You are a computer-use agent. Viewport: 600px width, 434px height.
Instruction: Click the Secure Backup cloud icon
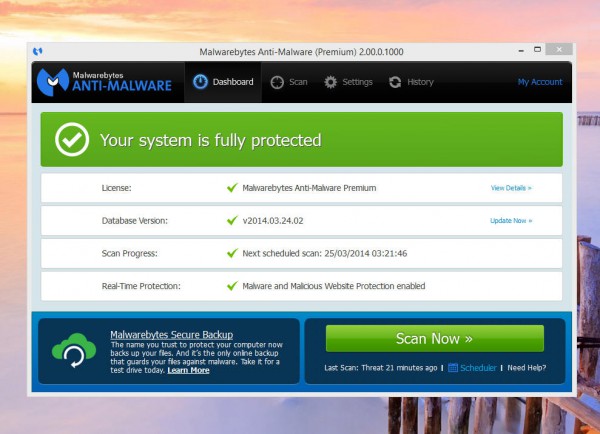point(74,350)
